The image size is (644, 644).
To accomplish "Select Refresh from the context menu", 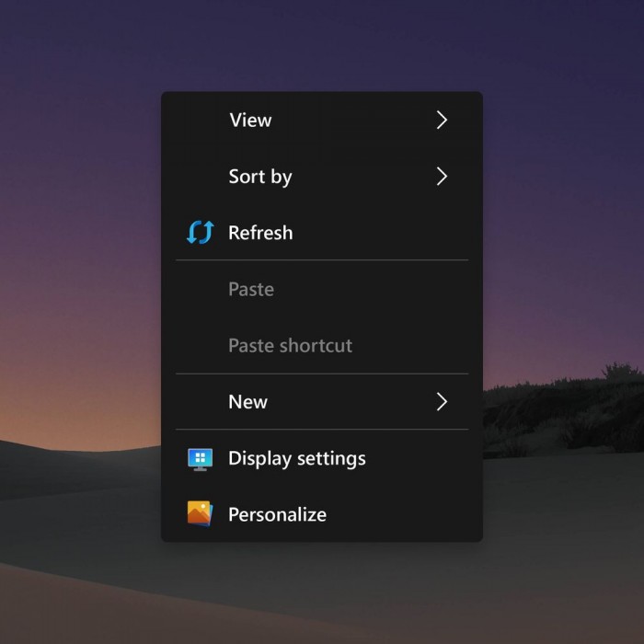I will pyautogui.click(x=322, y=233).
